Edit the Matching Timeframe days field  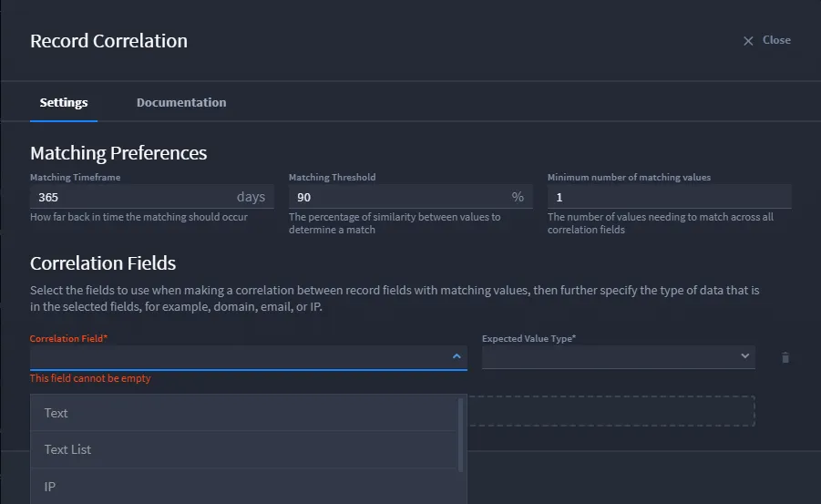tap(152, 197)
